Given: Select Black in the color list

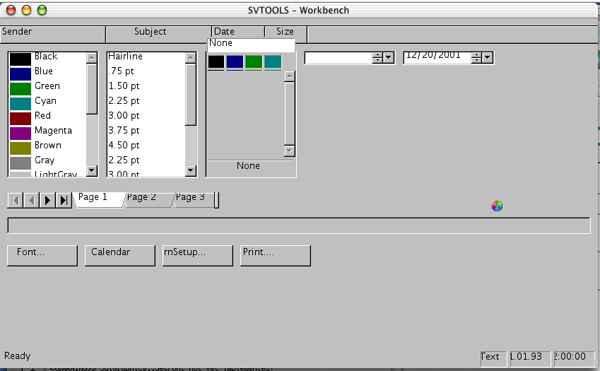Looking at the screenshot, I should (x=47, y=58).
